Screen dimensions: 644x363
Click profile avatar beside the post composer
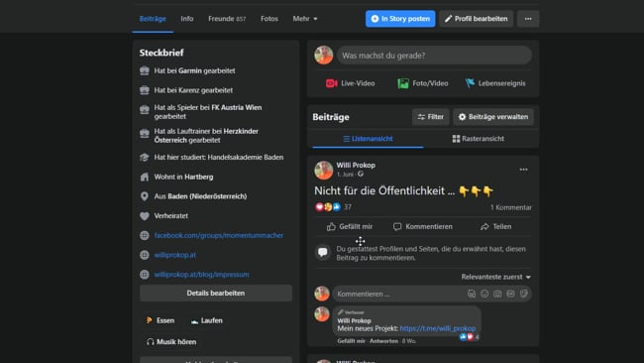[x=324, y=56]
